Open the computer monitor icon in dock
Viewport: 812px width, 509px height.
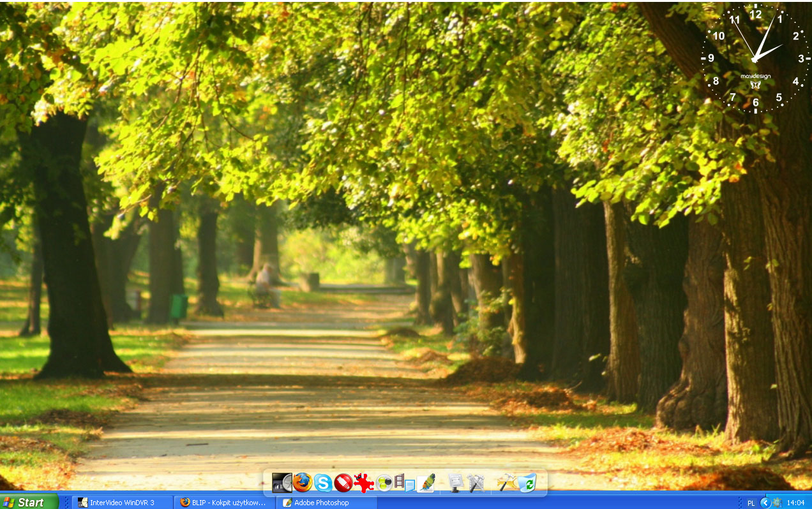455,483
